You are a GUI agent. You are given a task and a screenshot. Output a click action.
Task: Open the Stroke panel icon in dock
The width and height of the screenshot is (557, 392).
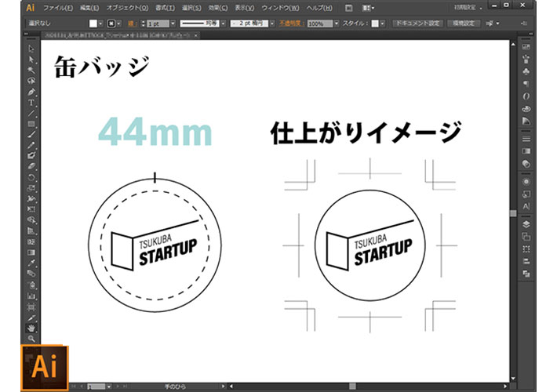click(x=526, y=139)
